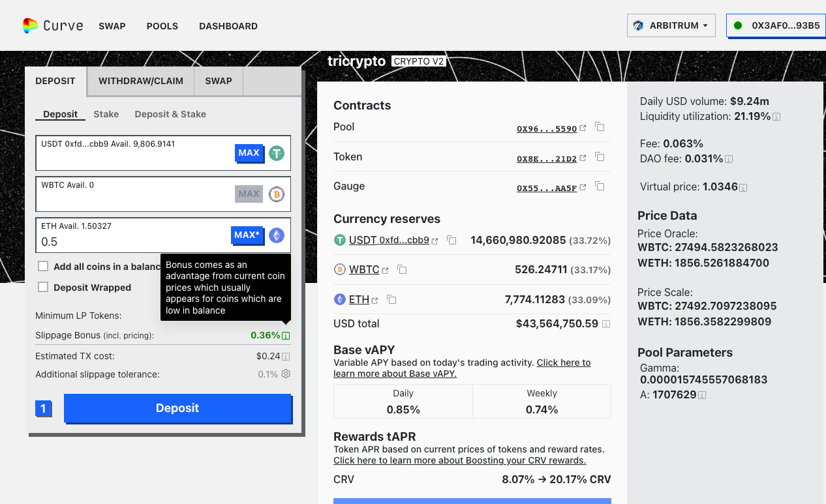Image resolution: width=826 pixels, height=504 pixels.
Task: Switch to SWAP tab in pool panel
Action: (219, 81)
